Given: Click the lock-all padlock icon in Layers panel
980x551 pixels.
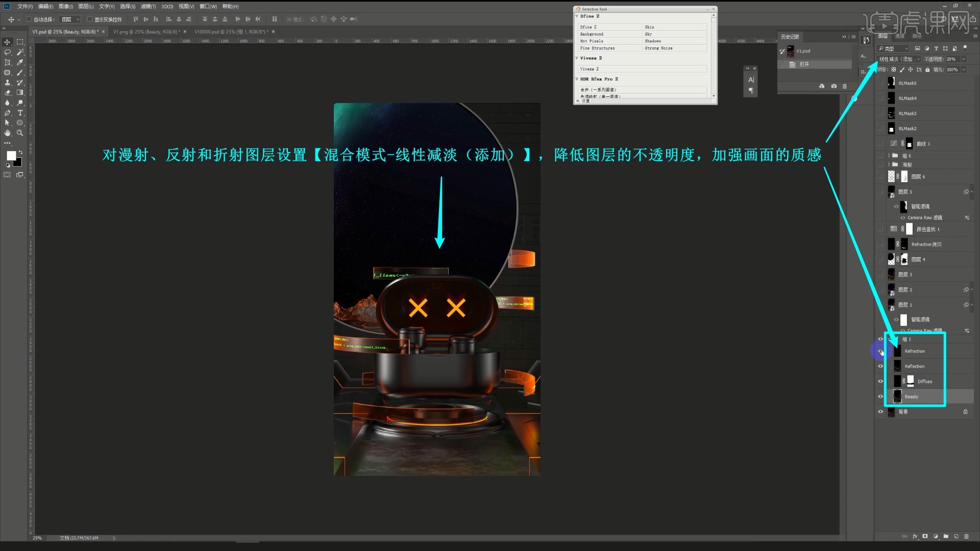Looking at the screenshot, I should pos(927,70).
